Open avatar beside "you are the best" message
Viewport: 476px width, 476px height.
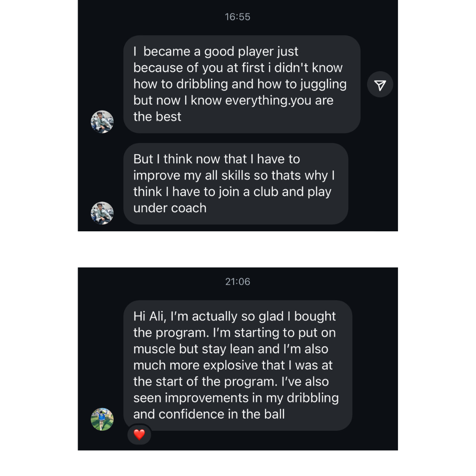(x=102, y=122)
